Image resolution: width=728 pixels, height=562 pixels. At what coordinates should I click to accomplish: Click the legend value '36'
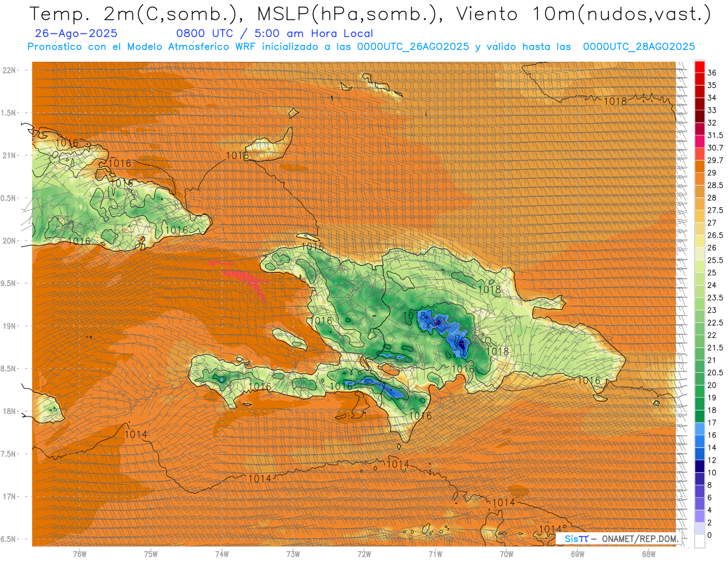tap(712, 73)
